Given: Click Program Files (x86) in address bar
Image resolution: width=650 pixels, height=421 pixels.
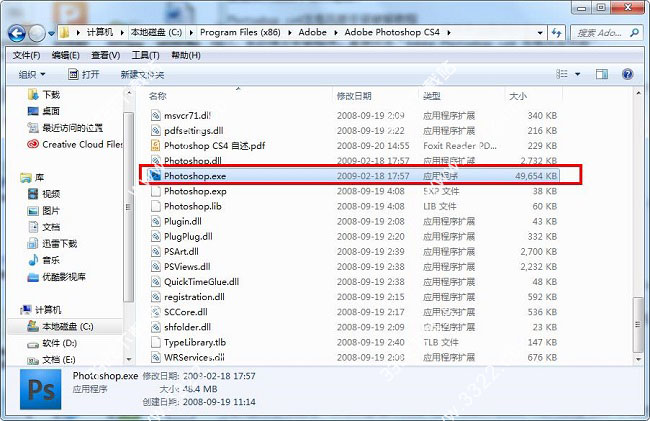Looking at the screenshot, I should 240,32.
